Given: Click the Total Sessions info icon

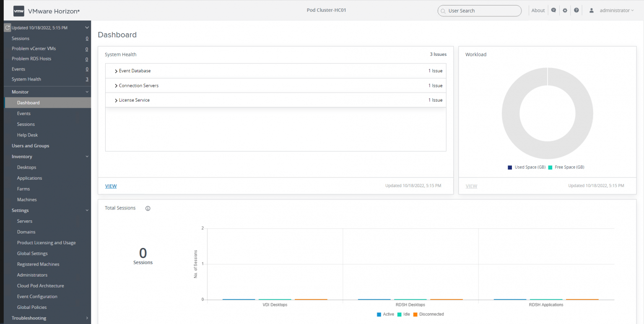Looking at the screenshot, I should coord(148,208).
